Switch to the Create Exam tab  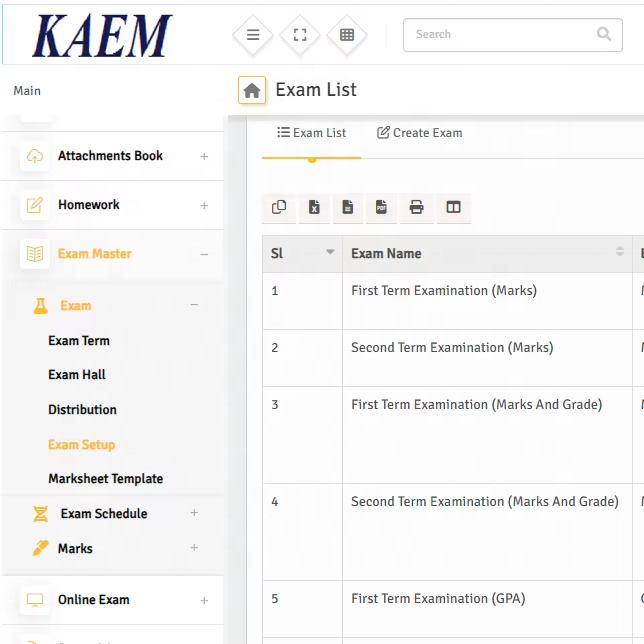point(419,133)
